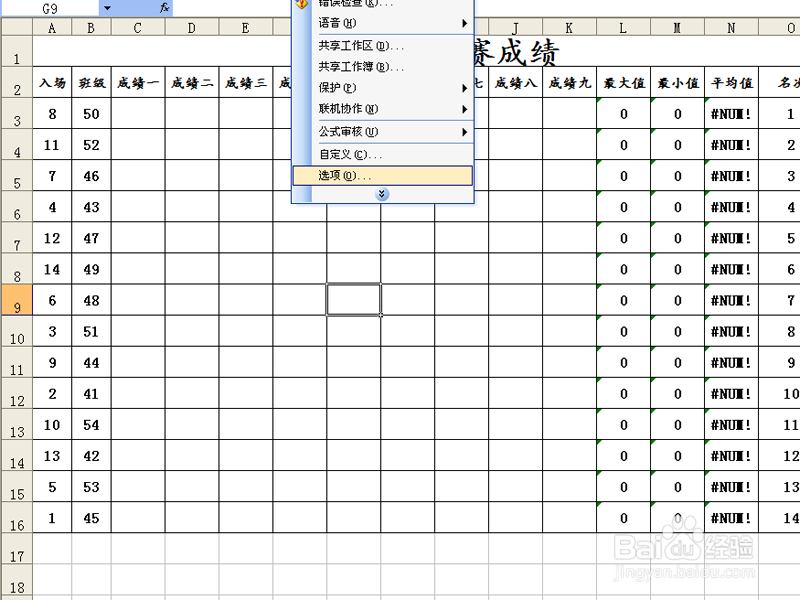This screenshot has height=600, width=800.
Task: Select 共享工作区(D)... menu item
Action: pyautogui.click(x=383, y=46)
